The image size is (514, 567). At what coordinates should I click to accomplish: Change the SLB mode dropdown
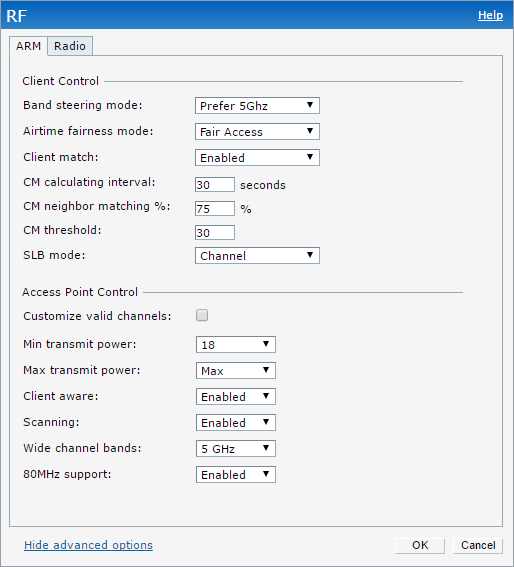[257, 256]
